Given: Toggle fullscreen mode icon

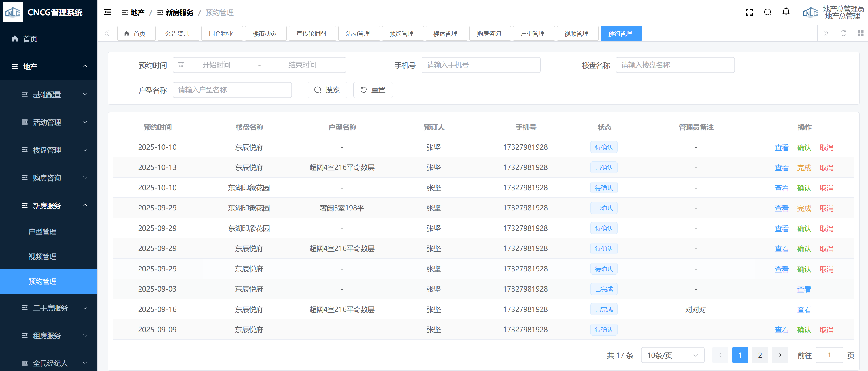Looking at the screenshot, I should [x=749, y=12].
